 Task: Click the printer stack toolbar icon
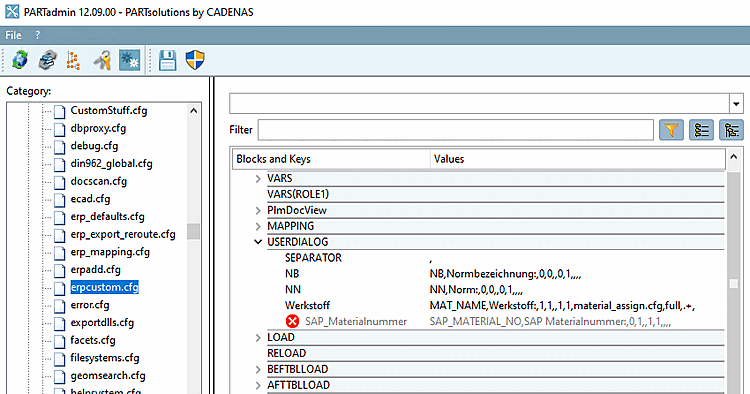coord(47,61)
